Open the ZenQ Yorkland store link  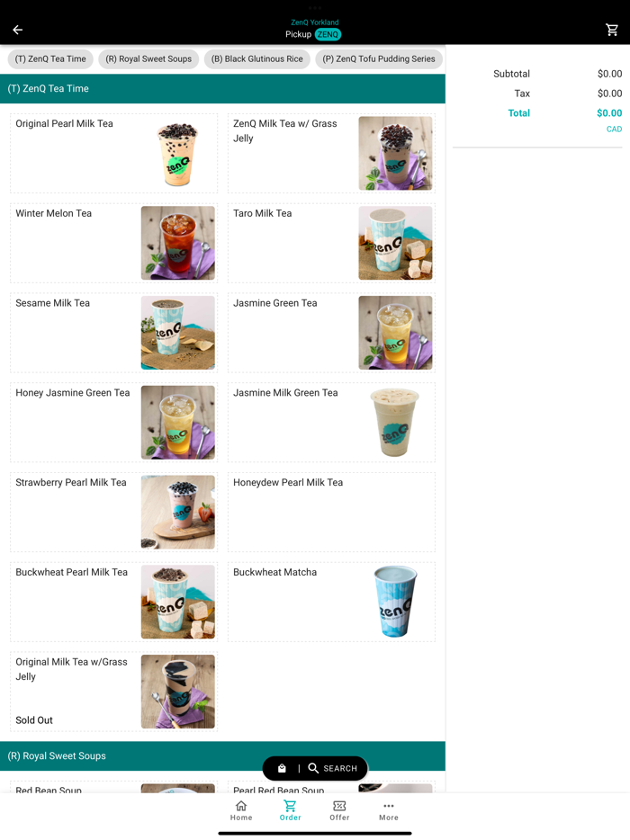315,22
